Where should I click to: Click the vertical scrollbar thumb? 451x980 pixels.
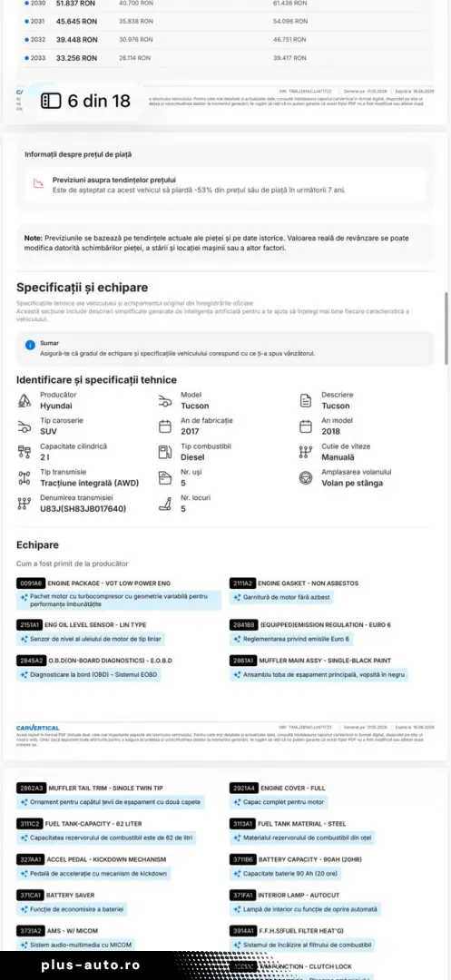point(446,328)
